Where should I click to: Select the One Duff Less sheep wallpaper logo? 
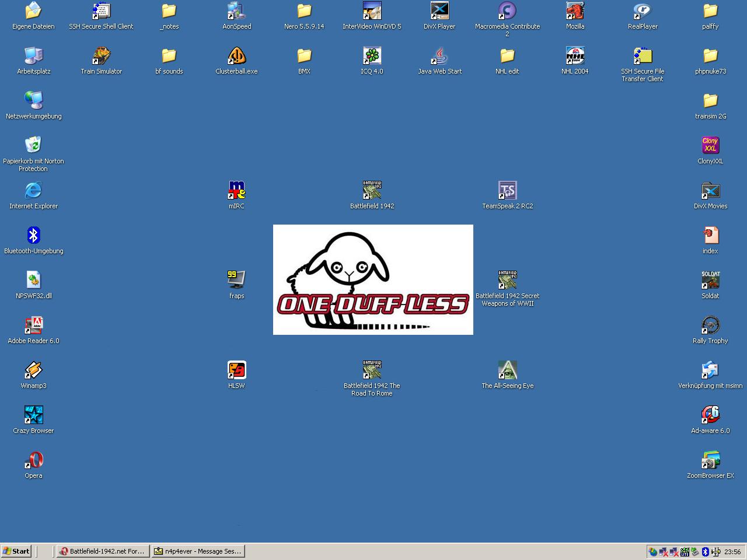[x=373, y=279]
